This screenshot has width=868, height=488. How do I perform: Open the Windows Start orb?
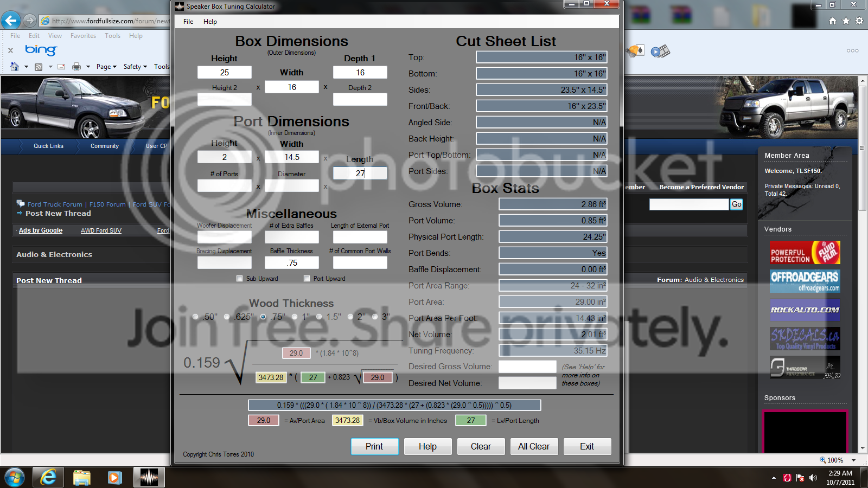15,478
